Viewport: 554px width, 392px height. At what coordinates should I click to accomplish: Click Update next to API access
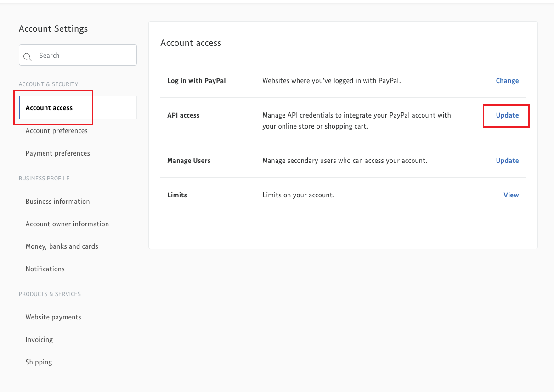[507, 115]
